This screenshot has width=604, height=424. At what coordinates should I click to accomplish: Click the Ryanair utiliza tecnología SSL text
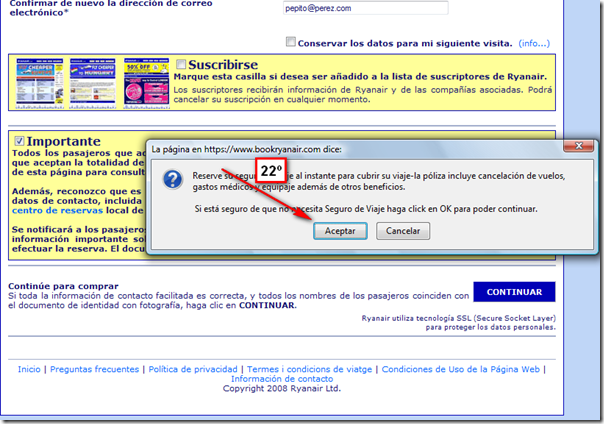point(458,323)
